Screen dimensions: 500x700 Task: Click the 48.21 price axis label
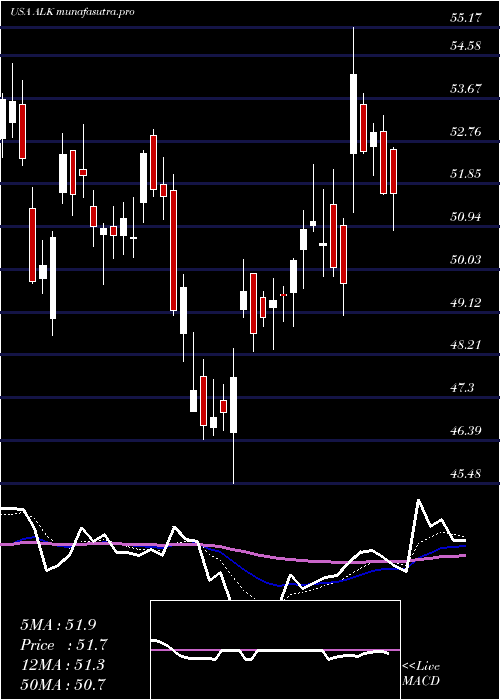click(x=466, y=345)
